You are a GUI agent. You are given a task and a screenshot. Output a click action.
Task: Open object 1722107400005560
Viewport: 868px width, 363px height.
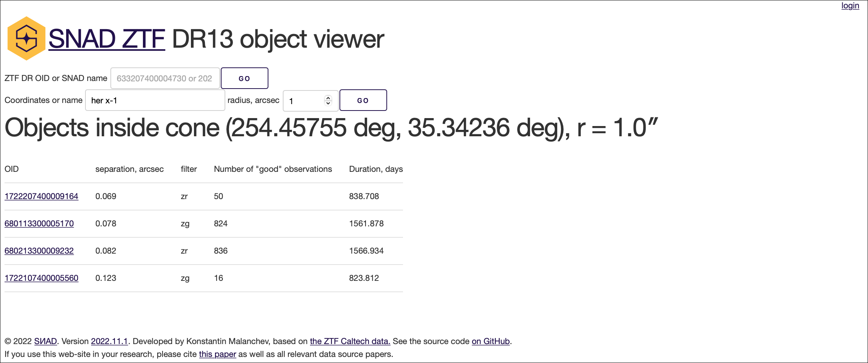pyautogui.click(x=41, y=278)
